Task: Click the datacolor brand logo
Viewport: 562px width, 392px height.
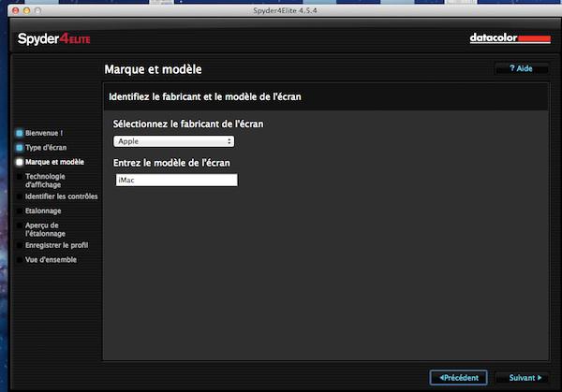Action: coord(509,39)
